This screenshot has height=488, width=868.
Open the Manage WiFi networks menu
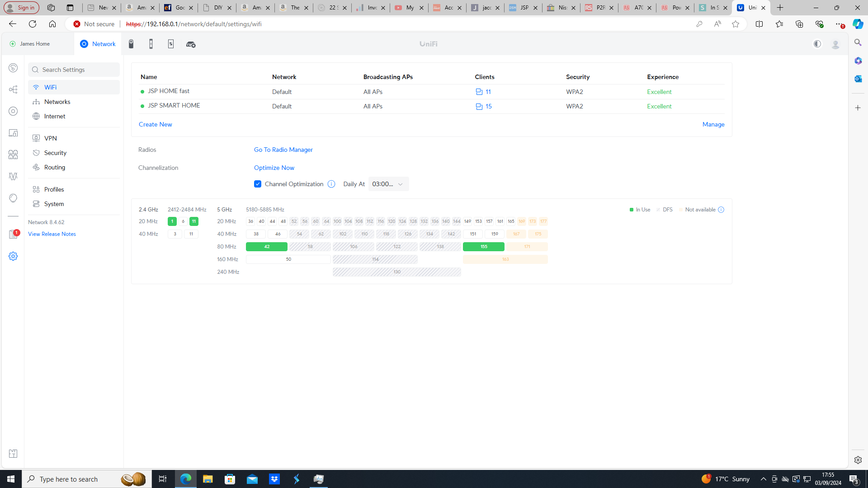pos(713,124)
